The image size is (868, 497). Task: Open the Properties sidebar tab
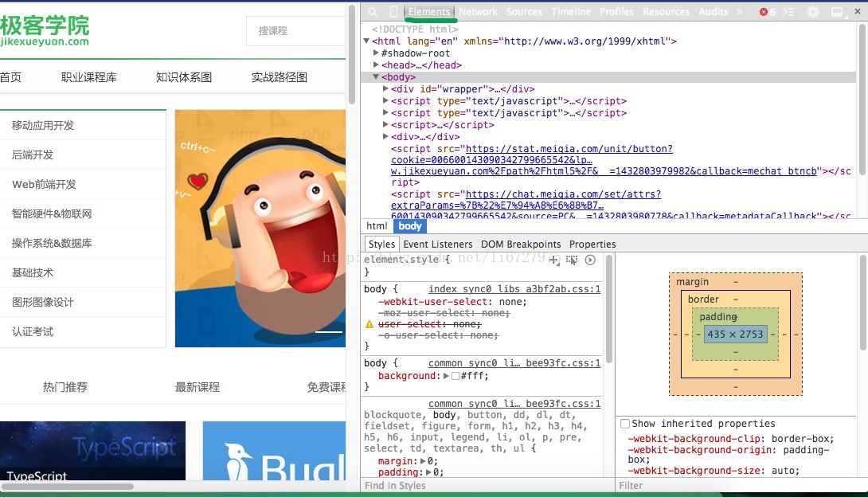[592, 244]
